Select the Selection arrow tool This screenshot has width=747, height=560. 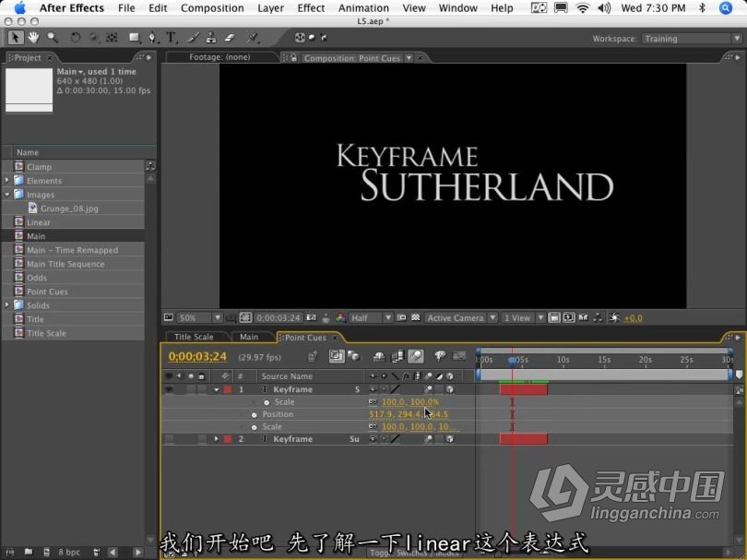click(x=15, y=38)
